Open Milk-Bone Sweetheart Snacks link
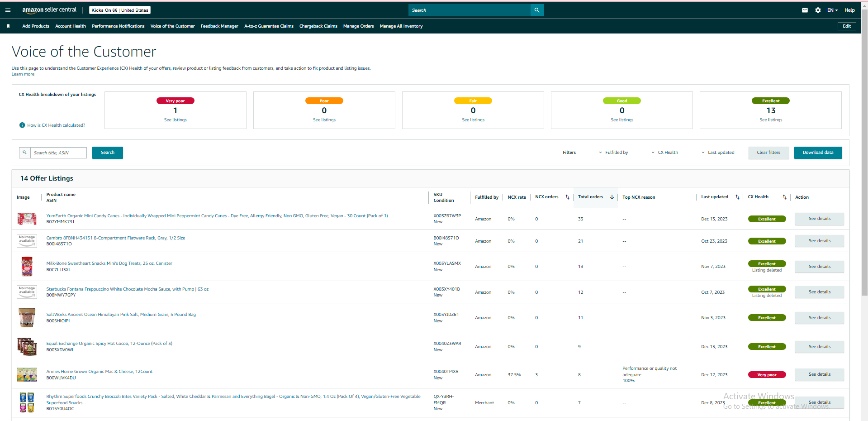The image size is (868, 421). pyautogui.click(x=109, y=263)
